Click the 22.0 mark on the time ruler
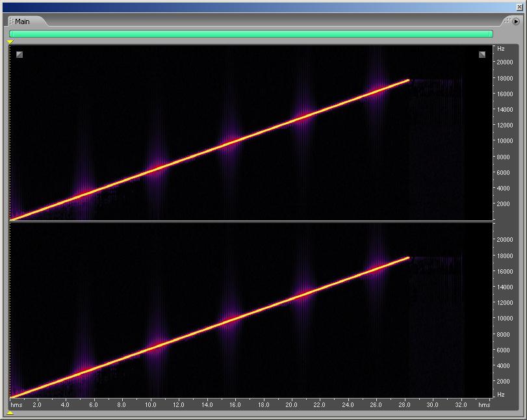 pyautogui.click(x=319, y=405)
